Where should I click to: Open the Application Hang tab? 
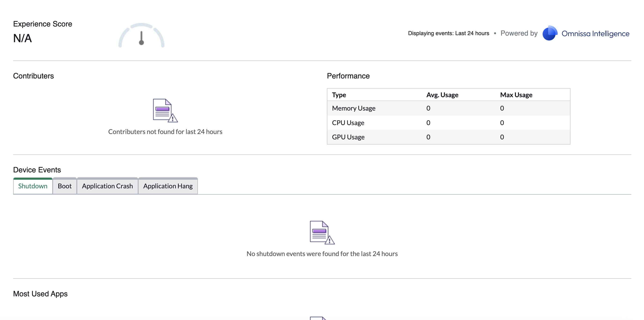click(168, 186)
